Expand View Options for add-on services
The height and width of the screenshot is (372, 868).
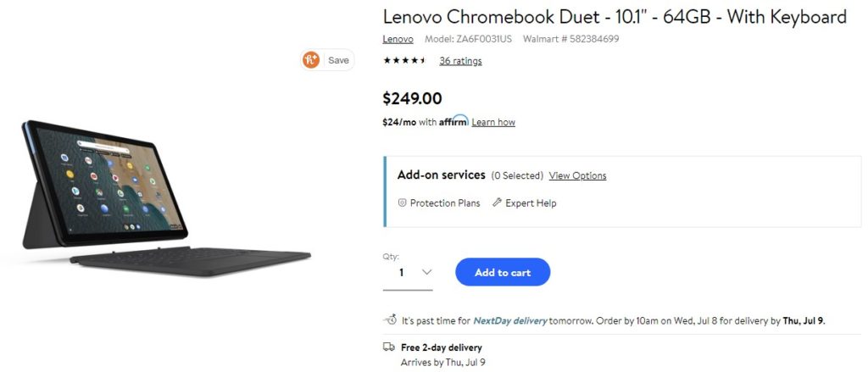click(577, 175)
